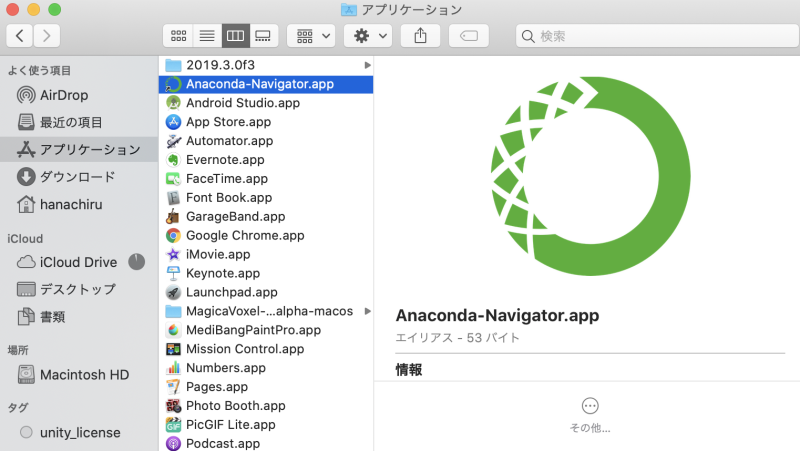Screen dimensions: 800x451
Task: Click the GarageBand.app guitar icon
Action: coord(173,216)
